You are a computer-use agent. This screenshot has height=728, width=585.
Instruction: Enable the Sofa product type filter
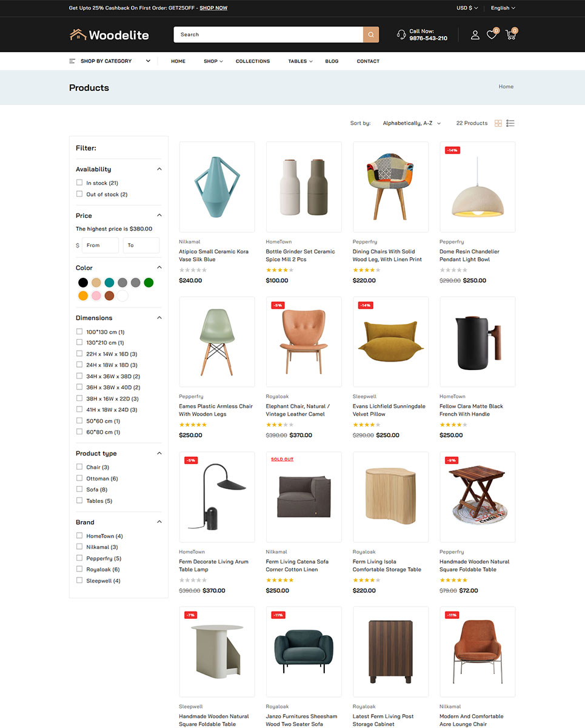[x=79, y=489]
